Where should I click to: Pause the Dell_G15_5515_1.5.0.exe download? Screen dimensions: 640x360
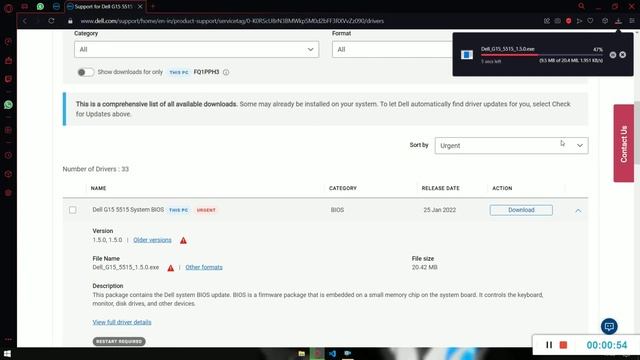pyautogui.click(x=613, y=55)
